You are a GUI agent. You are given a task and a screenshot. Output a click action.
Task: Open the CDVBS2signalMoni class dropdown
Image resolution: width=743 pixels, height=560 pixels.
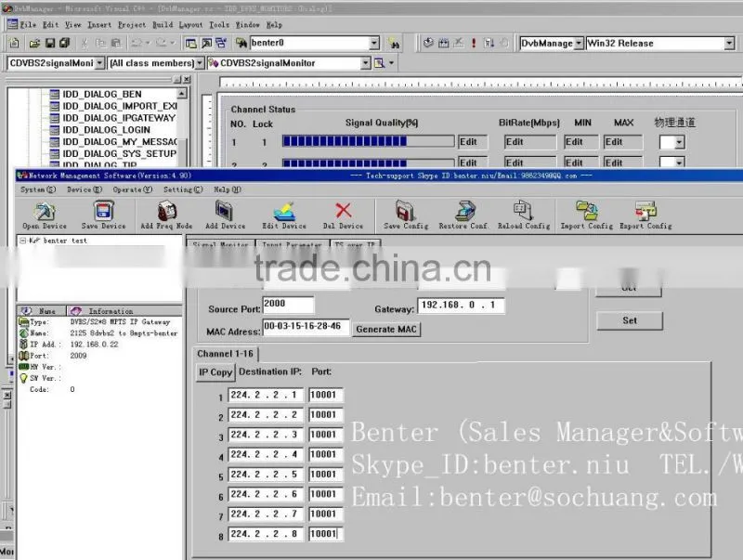coord(99,63)
